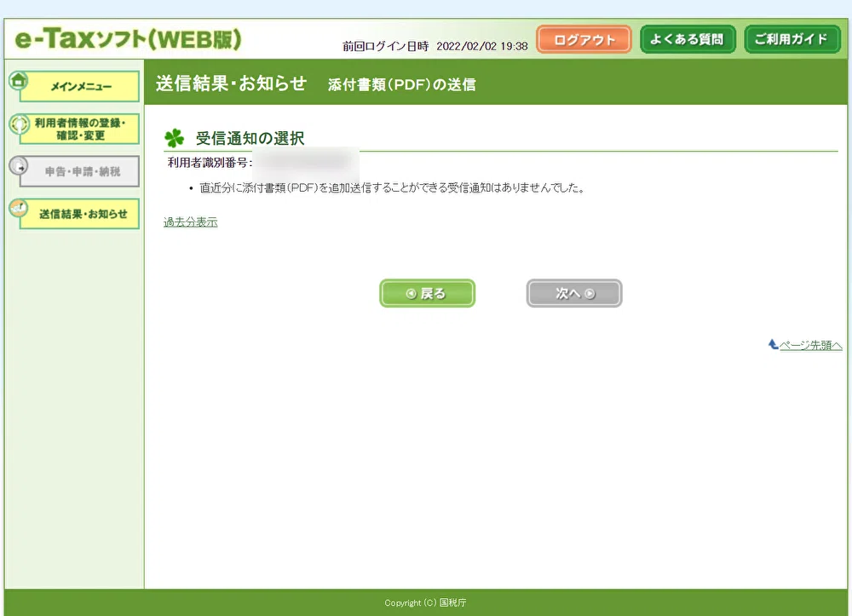Open ご利用ガイド
852x616 pixels.
pyautogui.click(x=792, y=40)
